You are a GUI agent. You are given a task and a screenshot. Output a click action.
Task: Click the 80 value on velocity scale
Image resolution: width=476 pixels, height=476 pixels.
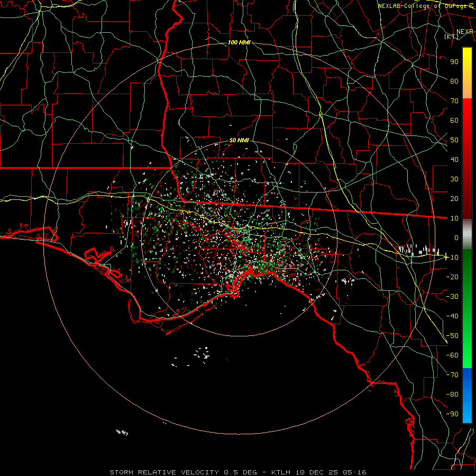(454, 81)
